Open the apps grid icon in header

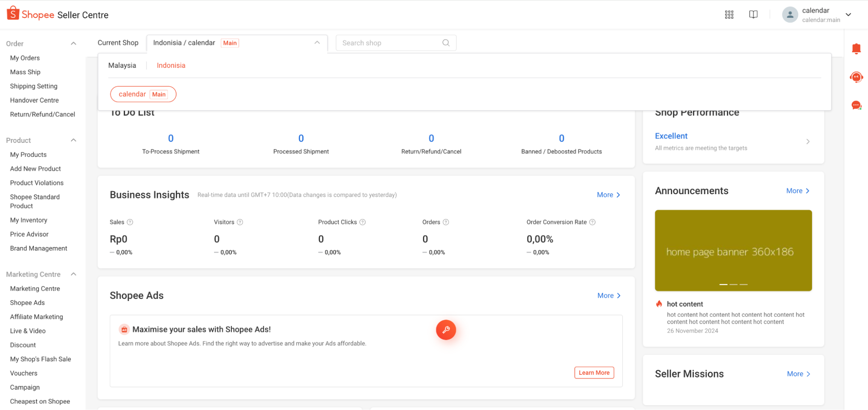[x=729, y=14]
